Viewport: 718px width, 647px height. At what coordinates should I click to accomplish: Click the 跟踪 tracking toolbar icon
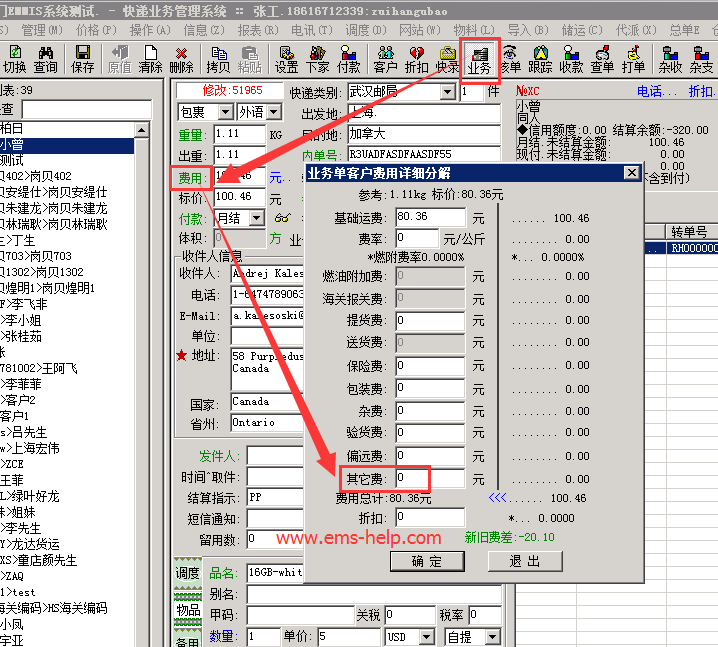tap(540, 60)
